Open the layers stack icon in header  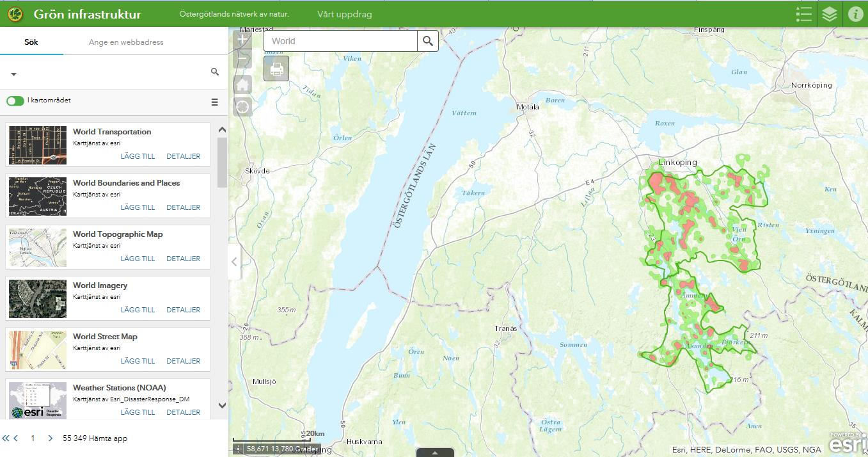(830, 14)
